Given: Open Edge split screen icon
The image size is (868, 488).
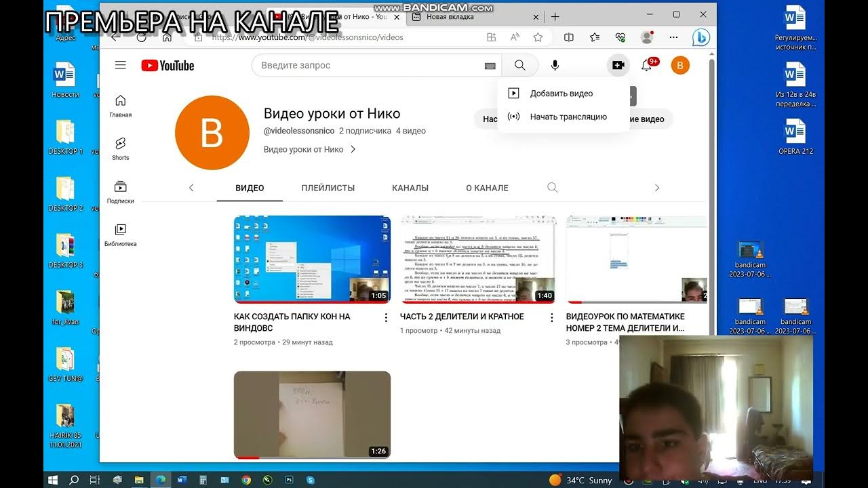Looking at the screenshot, I should click(569, 37).
